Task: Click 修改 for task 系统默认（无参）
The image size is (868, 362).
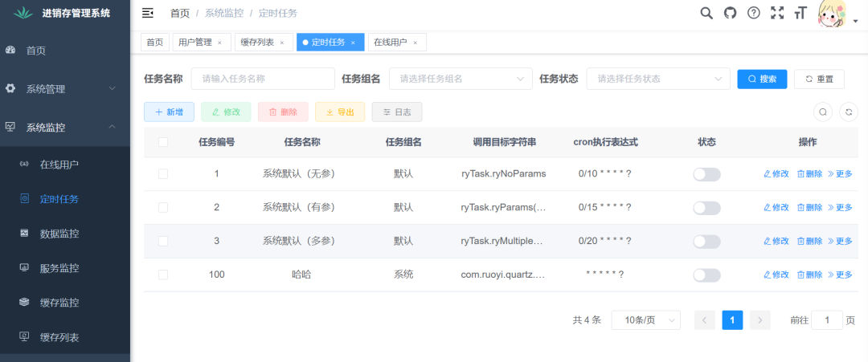Action: 776,174
